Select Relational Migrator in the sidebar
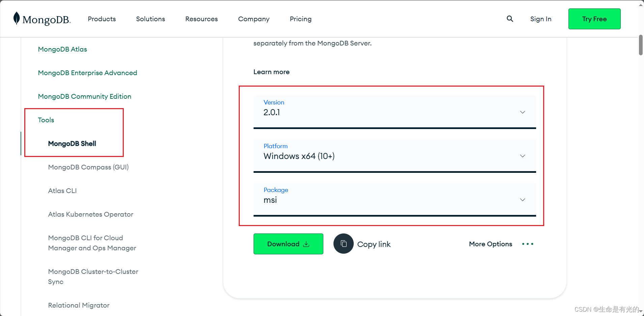The image size is (644, 316). coord(79,305)
